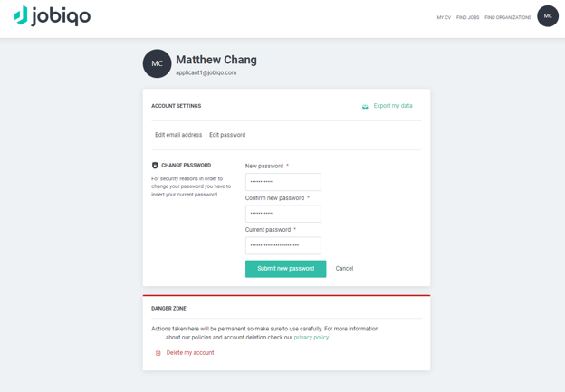Open My CV in navigation

click(x=444, y=17)
